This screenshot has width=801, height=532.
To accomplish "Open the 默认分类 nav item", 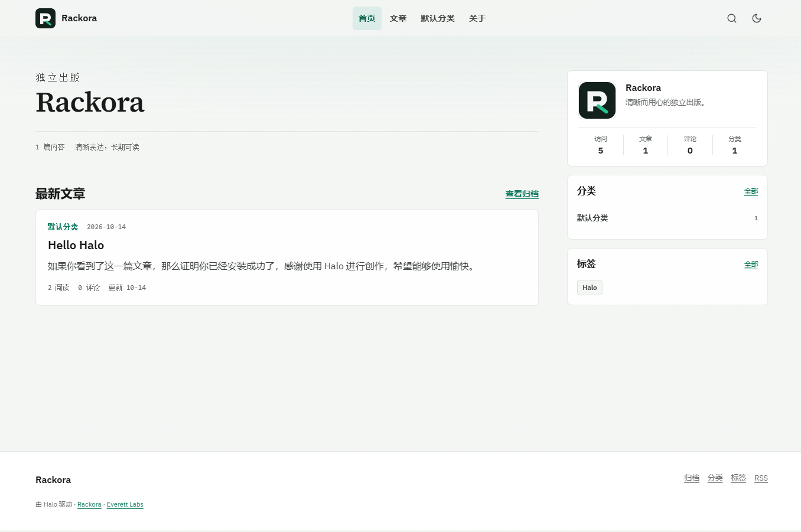I will pos(438,18).
